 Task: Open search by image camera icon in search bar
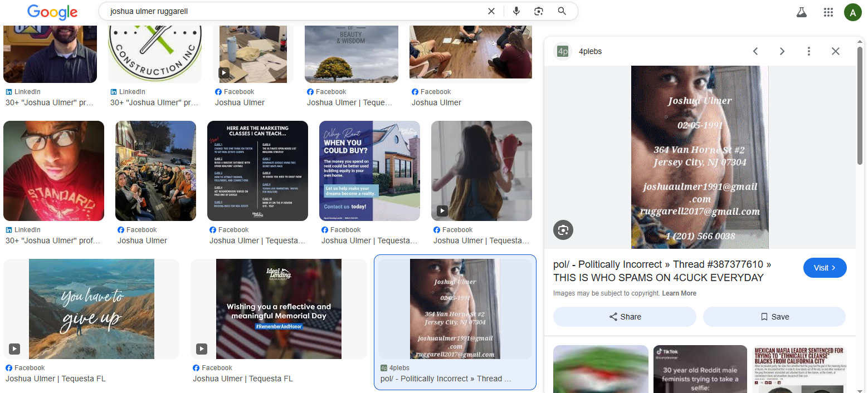539,11
